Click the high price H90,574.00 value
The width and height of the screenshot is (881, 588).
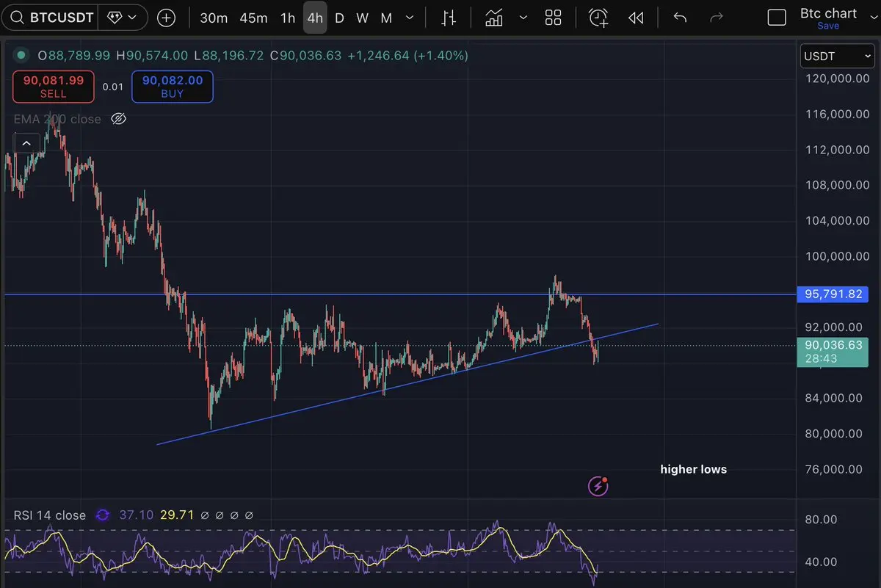[151, 55]
